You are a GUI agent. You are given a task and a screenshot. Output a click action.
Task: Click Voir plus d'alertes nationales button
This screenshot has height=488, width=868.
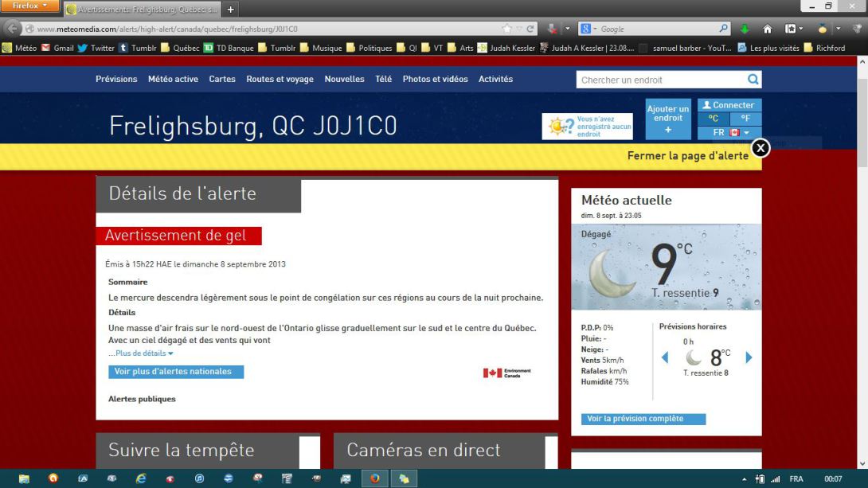pyautogui.click(x=175, y=372)
